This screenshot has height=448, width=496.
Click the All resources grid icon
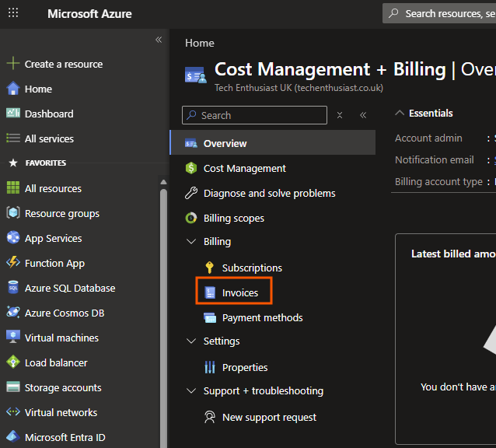point(13,187)
